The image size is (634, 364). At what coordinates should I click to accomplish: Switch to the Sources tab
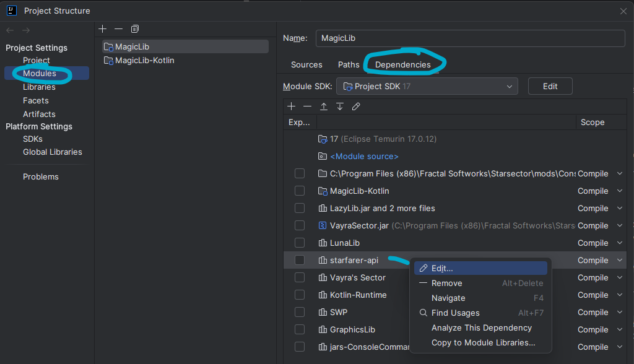pos(306,65)
